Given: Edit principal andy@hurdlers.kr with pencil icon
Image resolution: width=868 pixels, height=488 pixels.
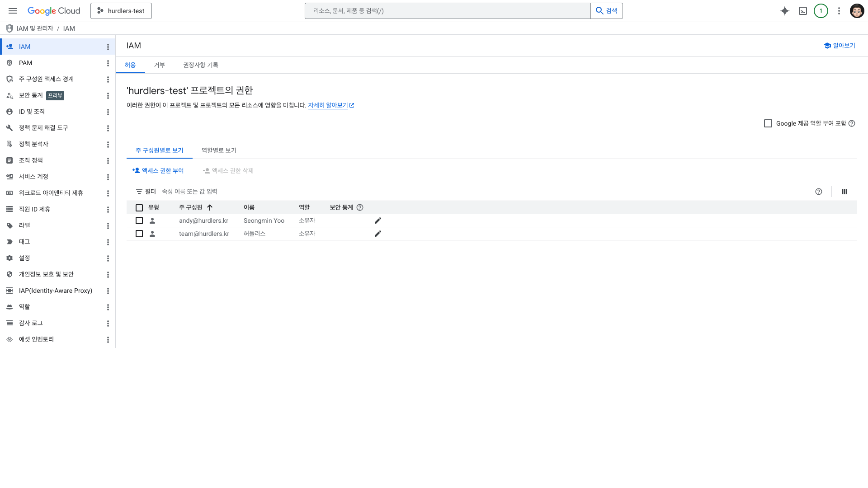Looking at the screenshot, I should pyautogui.click(x=378, y=221).
